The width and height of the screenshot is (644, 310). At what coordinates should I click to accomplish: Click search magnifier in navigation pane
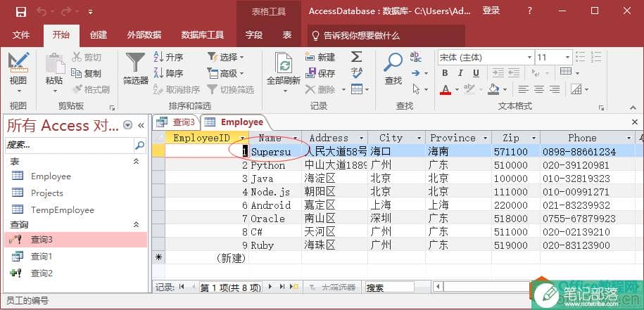pyautogui.click(x=140, y=145)
